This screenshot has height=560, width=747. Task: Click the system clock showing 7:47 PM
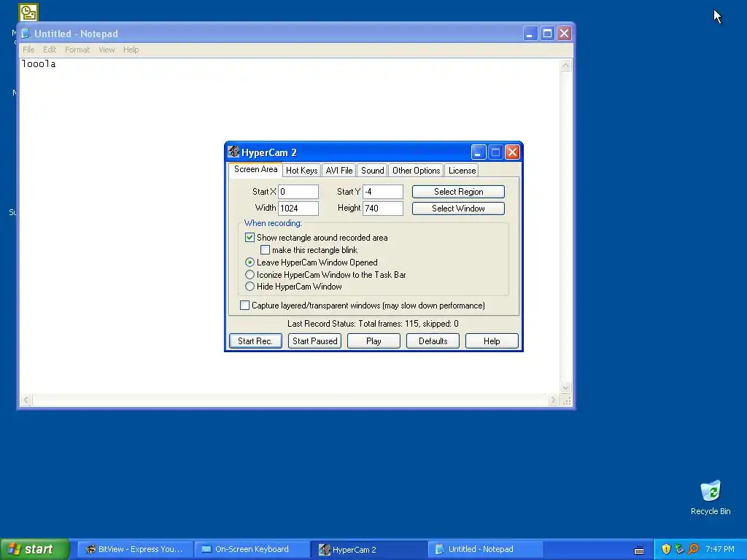coord(720,549)
